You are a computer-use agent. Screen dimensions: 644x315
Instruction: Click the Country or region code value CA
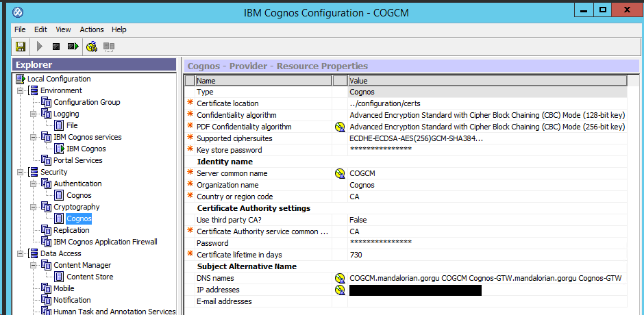pos(488,197)
